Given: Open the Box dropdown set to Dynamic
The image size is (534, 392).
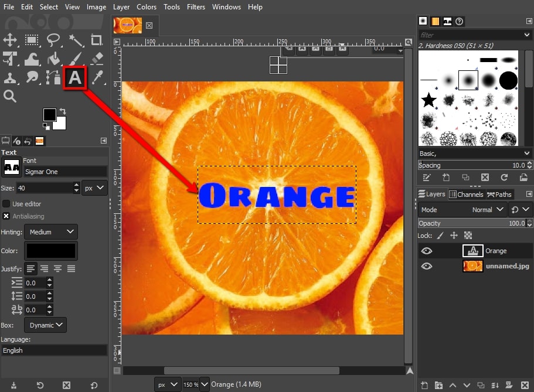Looking at the screenshot, I should click(x=45, y=325).
